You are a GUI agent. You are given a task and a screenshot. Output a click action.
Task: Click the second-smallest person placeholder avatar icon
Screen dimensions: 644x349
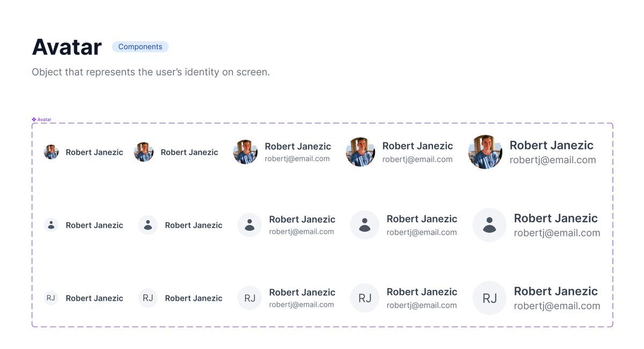[148, 225]
